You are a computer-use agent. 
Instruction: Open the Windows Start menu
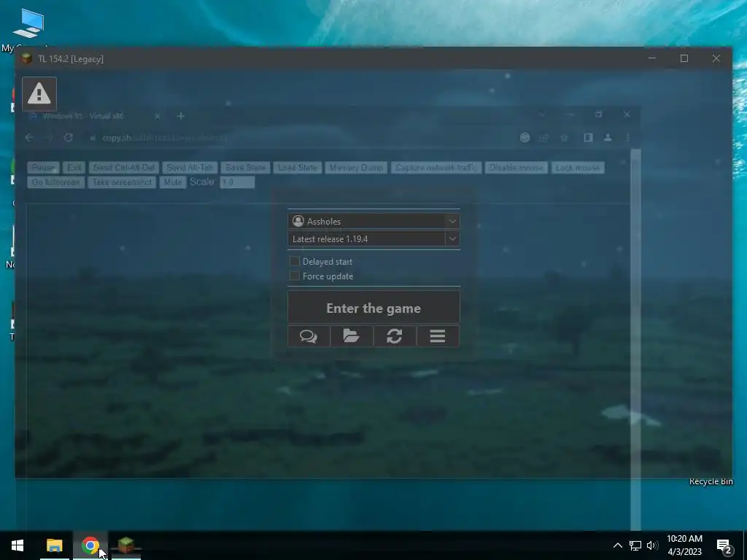point(18,545)
